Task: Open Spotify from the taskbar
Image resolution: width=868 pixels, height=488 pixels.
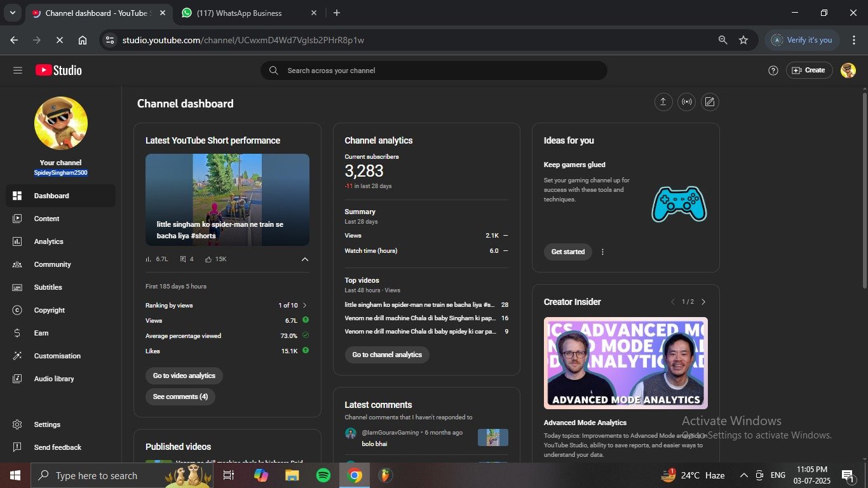Action: pos(323,475)
